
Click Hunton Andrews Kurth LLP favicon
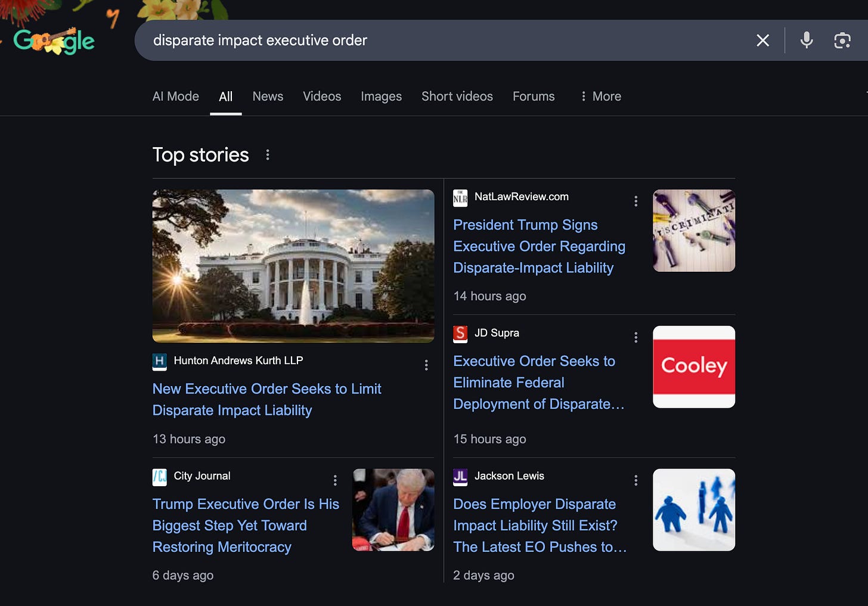(159, 361)
